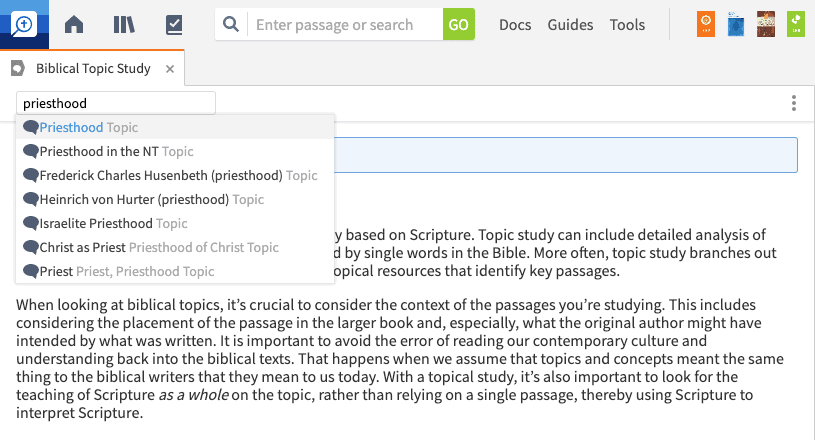Image resolution: width=815 pixels, height=440 pixels.
Task: Open the panel three-dot options menu
Action: (794, 103)
